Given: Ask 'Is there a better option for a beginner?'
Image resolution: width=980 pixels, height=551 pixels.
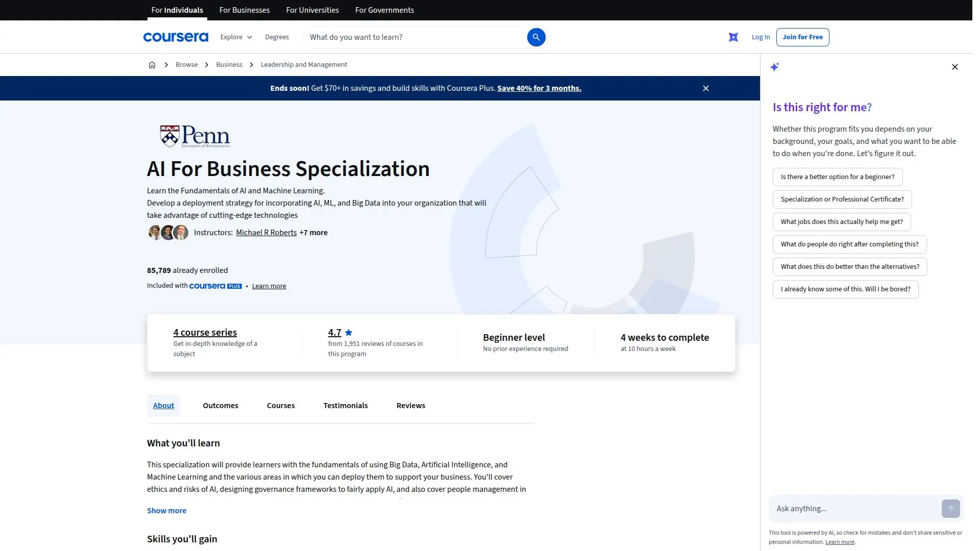Looking at the screenshot, I should coord(838,177).
